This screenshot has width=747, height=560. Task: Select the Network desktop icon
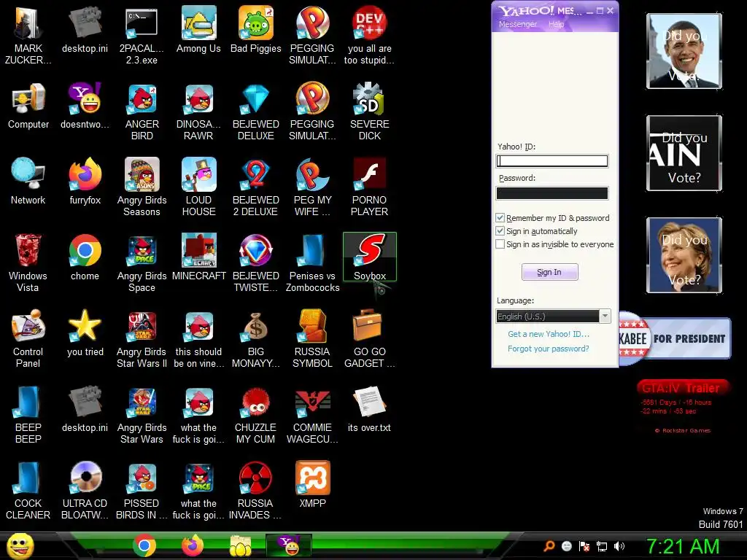coord(28,182)
